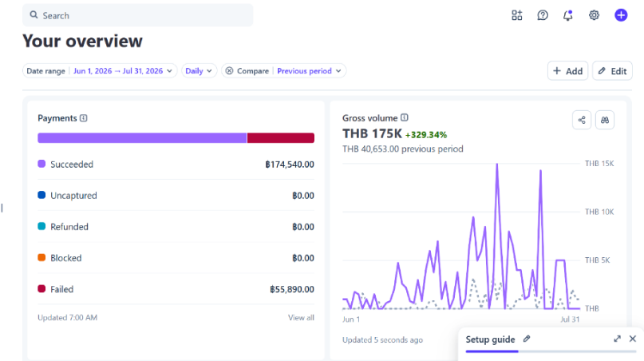Click the THB 175K total

pos(372,133)
